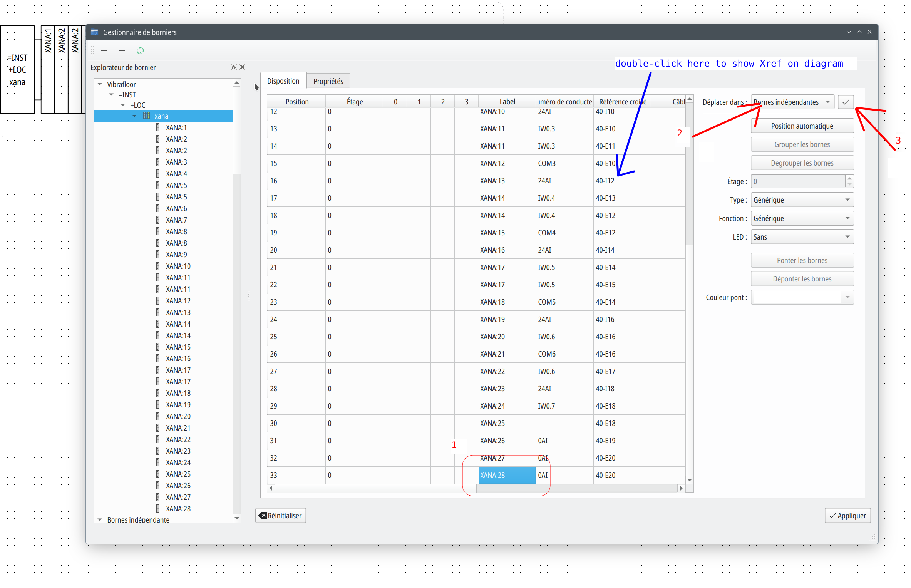Screen dimensions: 911x588
Task: Click conductor cell COM3 in row 15
Action: [564, 163]
